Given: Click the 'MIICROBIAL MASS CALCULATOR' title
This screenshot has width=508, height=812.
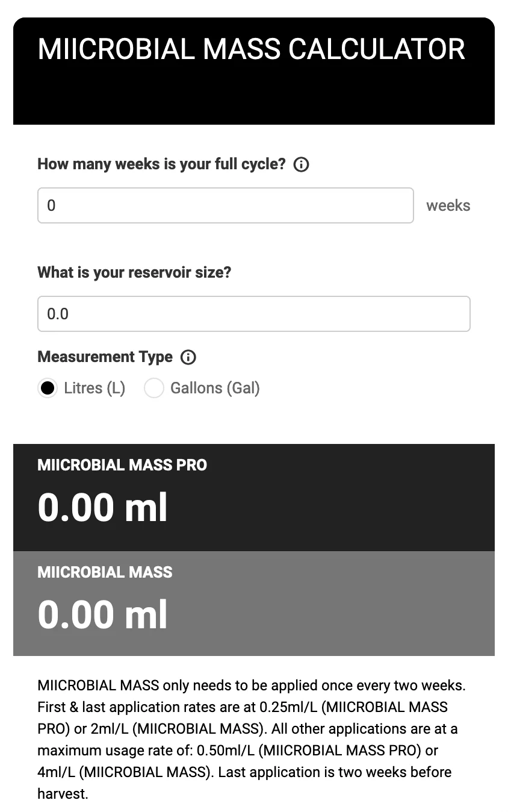Looking at the screenshot, I should click(251, 49).
